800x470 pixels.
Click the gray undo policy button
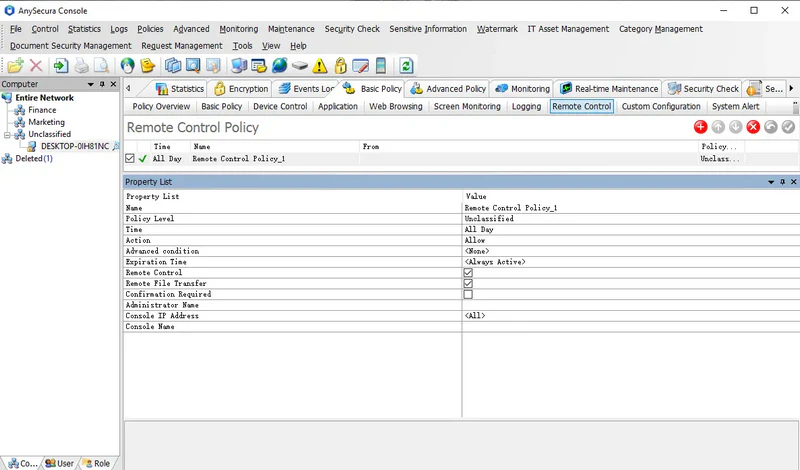click(x=770, y=127)
